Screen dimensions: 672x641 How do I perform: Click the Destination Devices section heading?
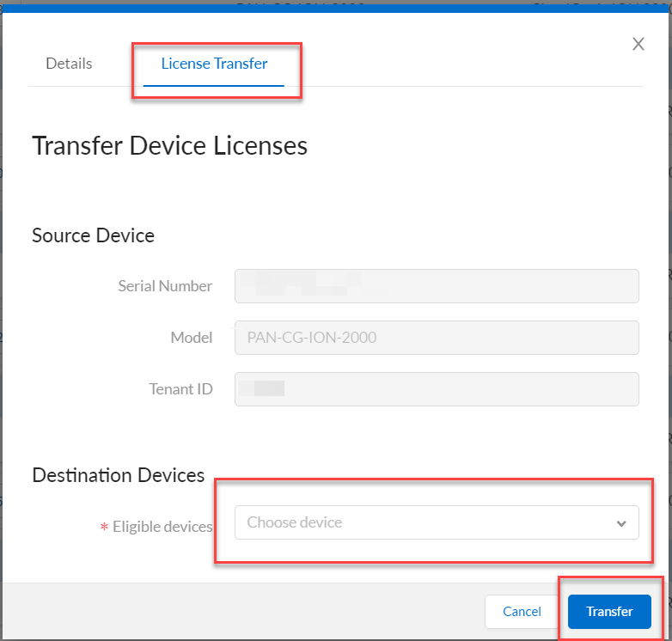coord(118,474)
